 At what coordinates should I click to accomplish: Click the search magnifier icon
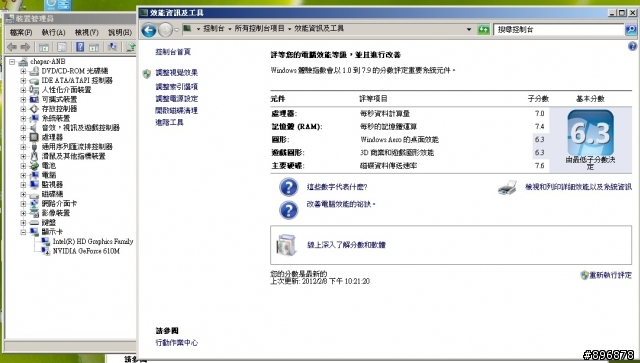[x=631, y=29]
